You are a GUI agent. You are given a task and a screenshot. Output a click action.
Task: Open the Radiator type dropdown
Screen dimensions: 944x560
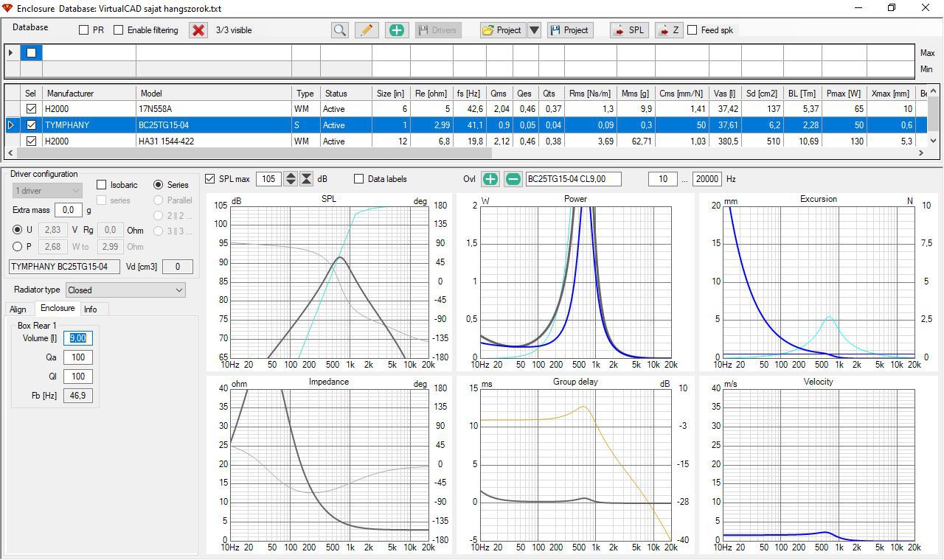(x=125, y=290)
